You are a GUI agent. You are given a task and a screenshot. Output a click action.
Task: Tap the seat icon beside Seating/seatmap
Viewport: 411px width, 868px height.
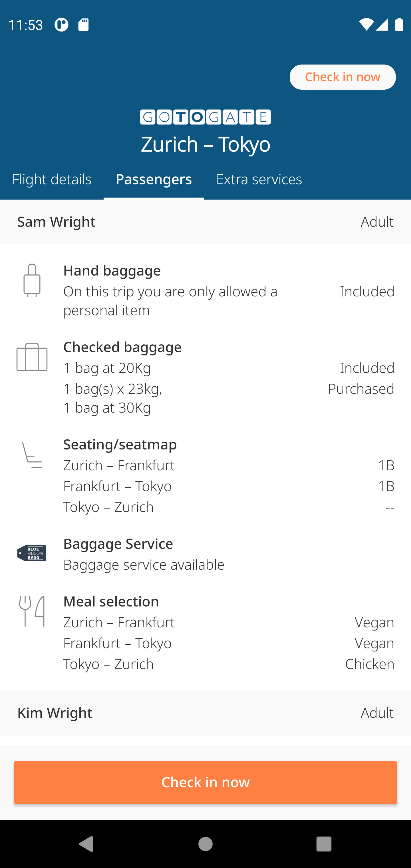(x=32, y=455)
